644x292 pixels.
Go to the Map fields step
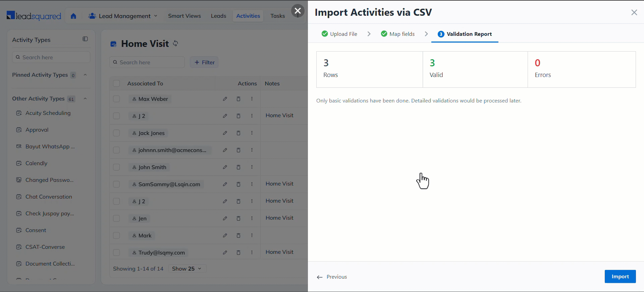click(398, 34)
